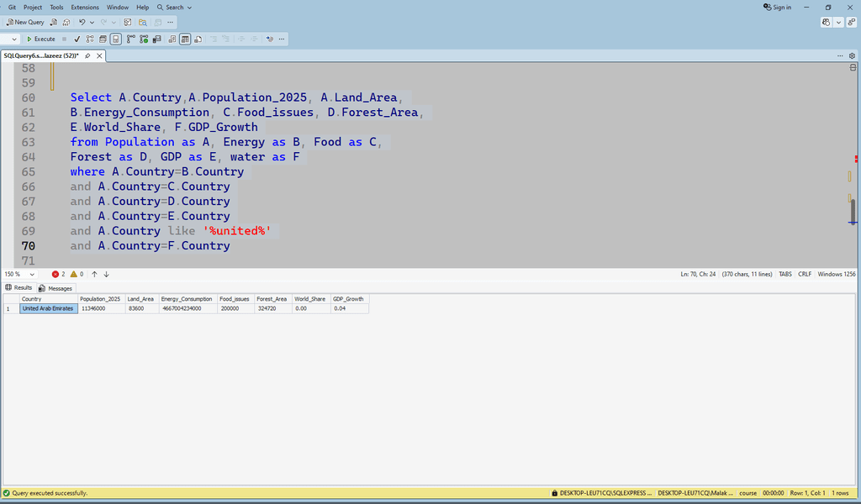Open the editor settings gear icon
This screenshot has height=504, width=861.
pyautogui.click(x=851, y=55)
